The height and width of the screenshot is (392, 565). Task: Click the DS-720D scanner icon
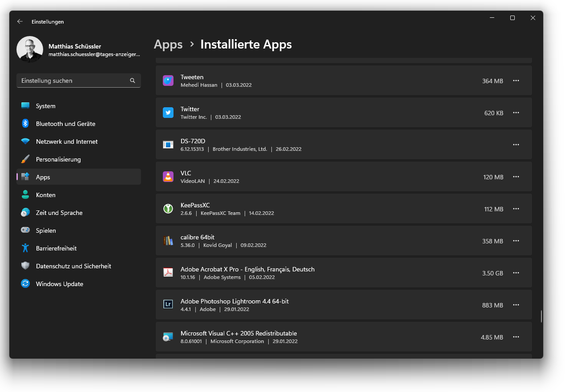pyautogui.click(x=168, y=145)
